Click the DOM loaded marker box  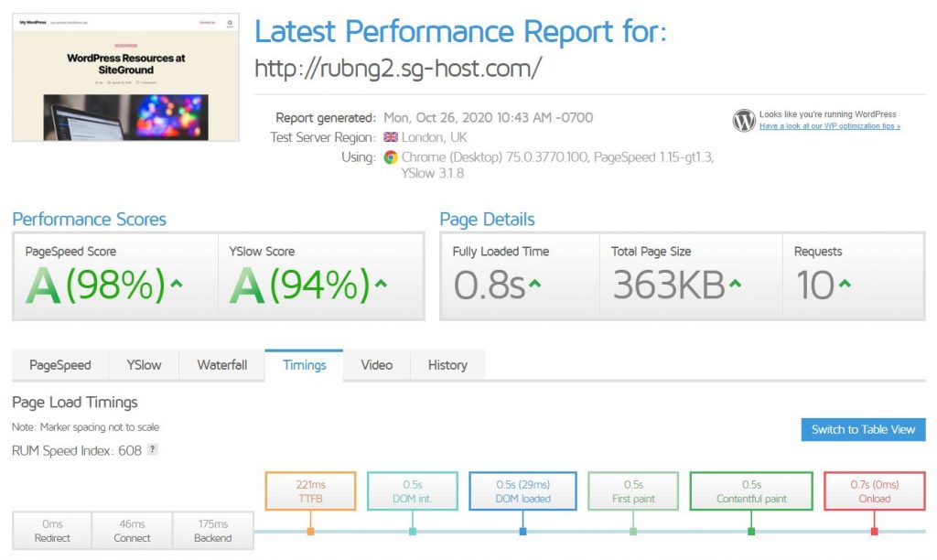(522, 490)
